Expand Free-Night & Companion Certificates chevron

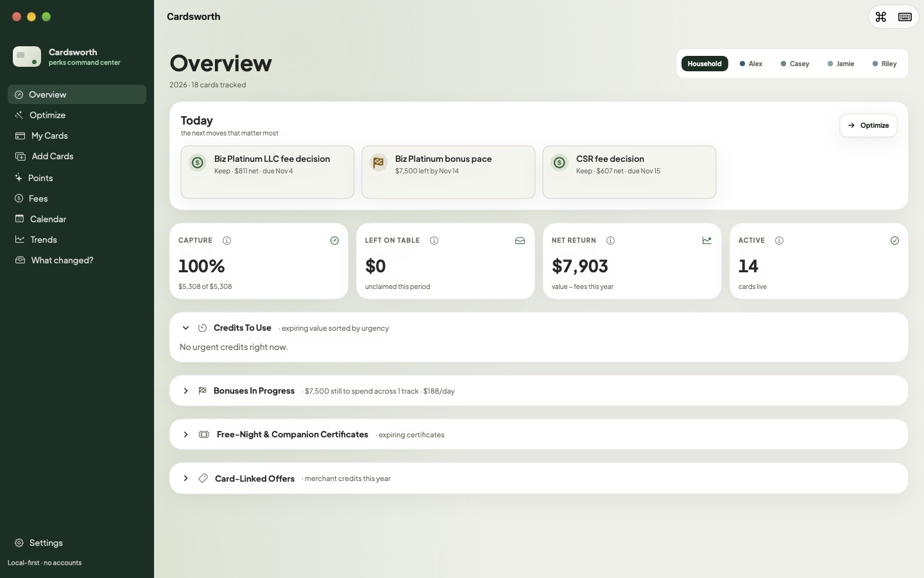(185, 434)
